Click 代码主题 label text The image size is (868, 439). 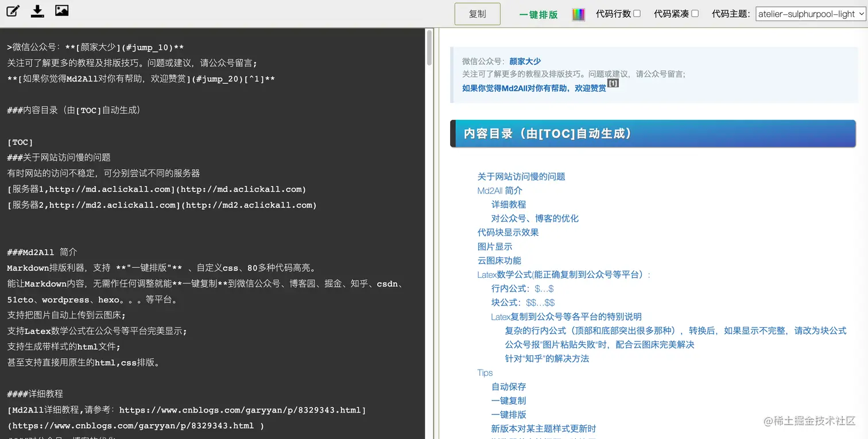tap(731, 14)
